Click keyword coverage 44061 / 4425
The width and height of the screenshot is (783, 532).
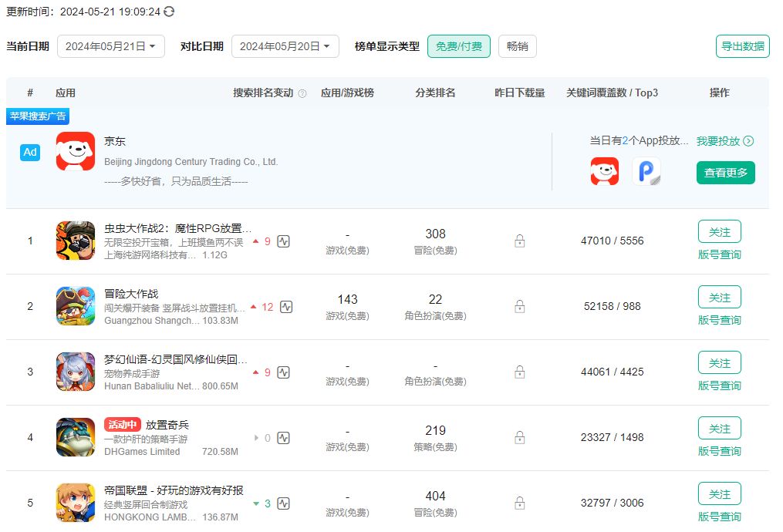tap(613, 372)
